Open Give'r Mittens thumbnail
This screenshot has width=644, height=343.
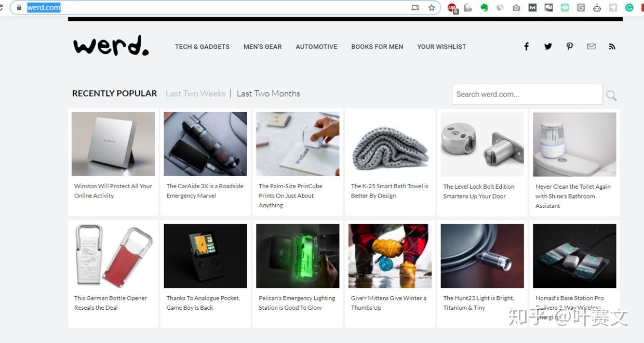[390, 256]
